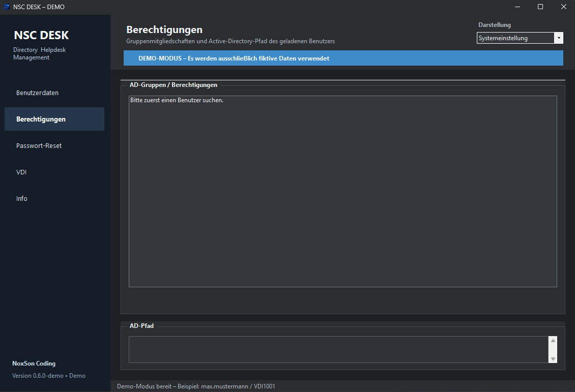Focus the AD-Pfad text field
Screen dimensions: 575x392
pos(338,349)
